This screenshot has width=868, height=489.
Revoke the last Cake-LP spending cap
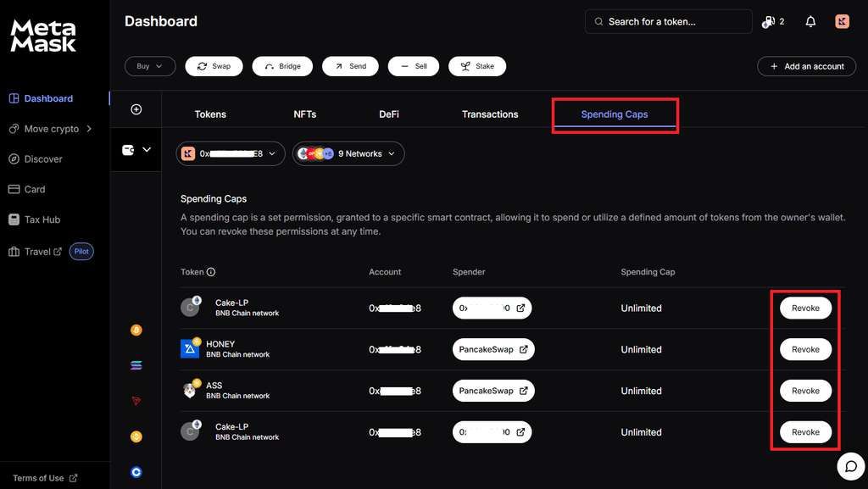point(805,432)
